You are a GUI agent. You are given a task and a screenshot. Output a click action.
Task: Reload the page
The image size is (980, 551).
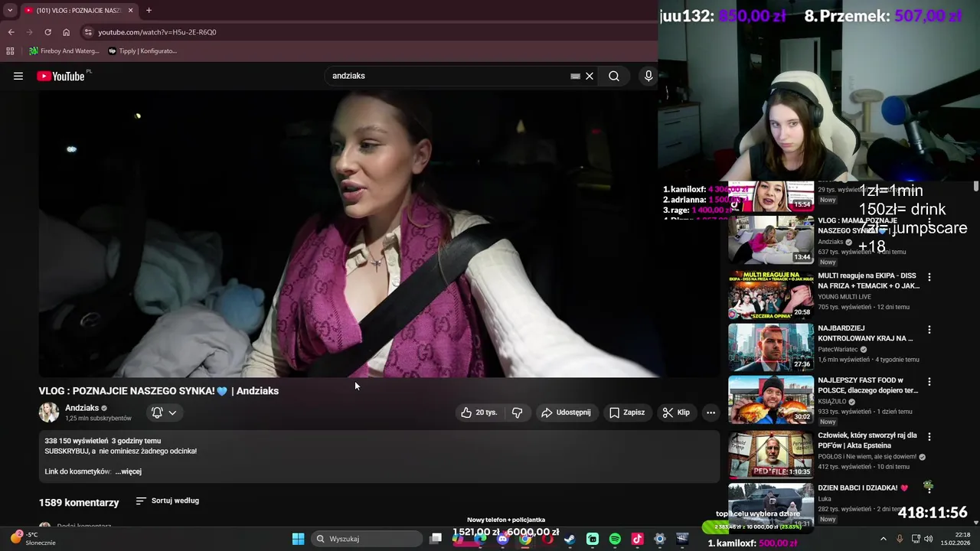pyautogui.click(x=47, y=32)
